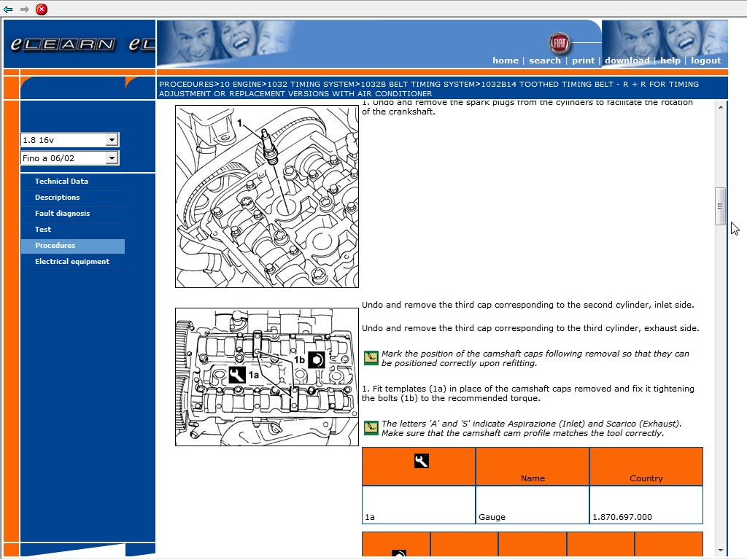Click the download link
This screenshot has height=560, width=747.
(627, 61)
